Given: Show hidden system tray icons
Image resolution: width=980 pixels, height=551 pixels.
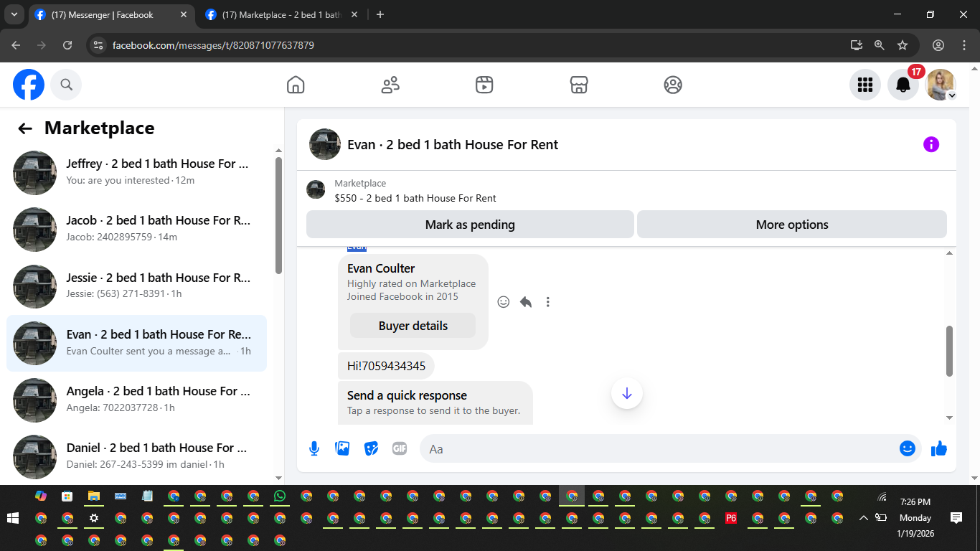Looking at the screenshot, I should click(863, 518).
